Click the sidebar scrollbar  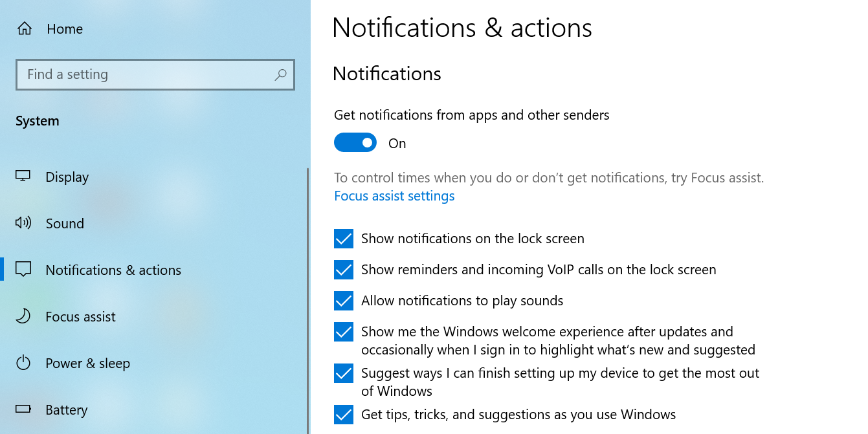(307, 291)
